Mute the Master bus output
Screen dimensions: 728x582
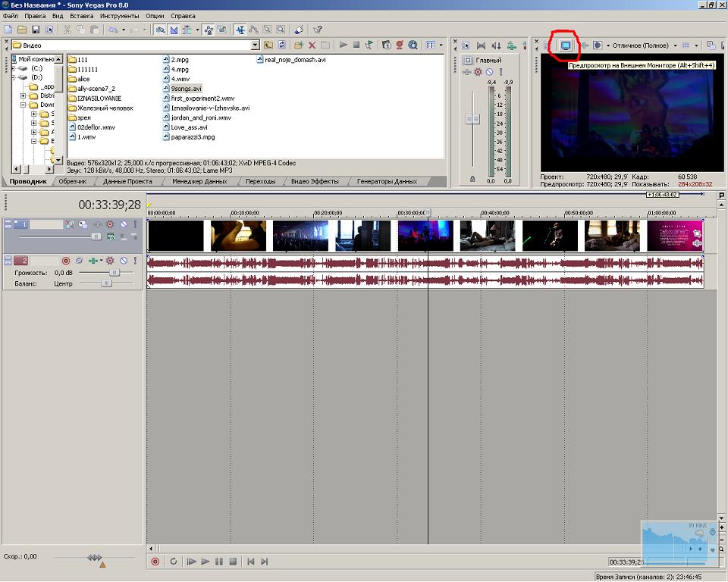click(489, 72)
